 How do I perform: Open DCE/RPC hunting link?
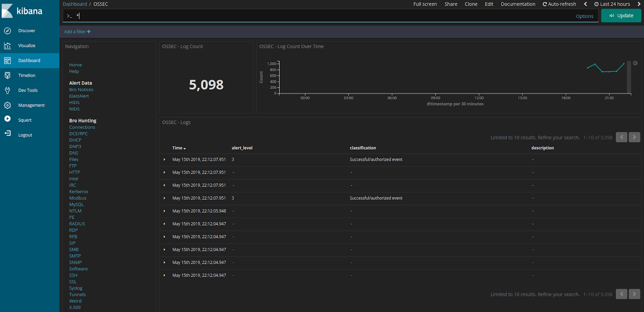pyautogui.click(x=78, y=133)
